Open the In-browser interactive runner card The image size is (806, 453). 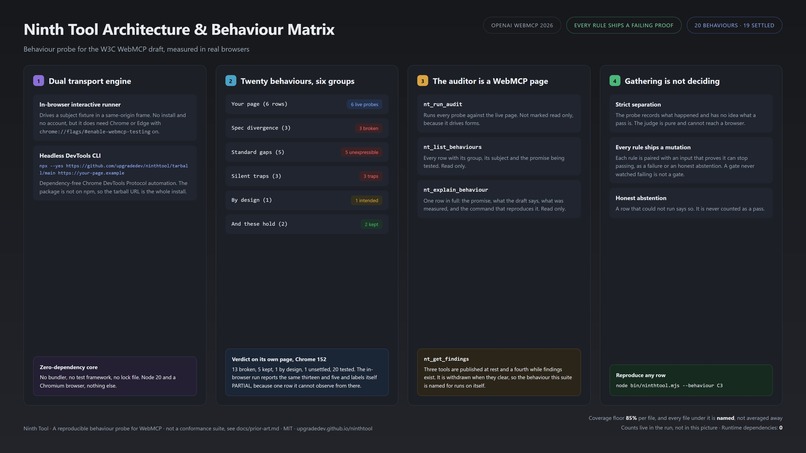click(115, 118)
